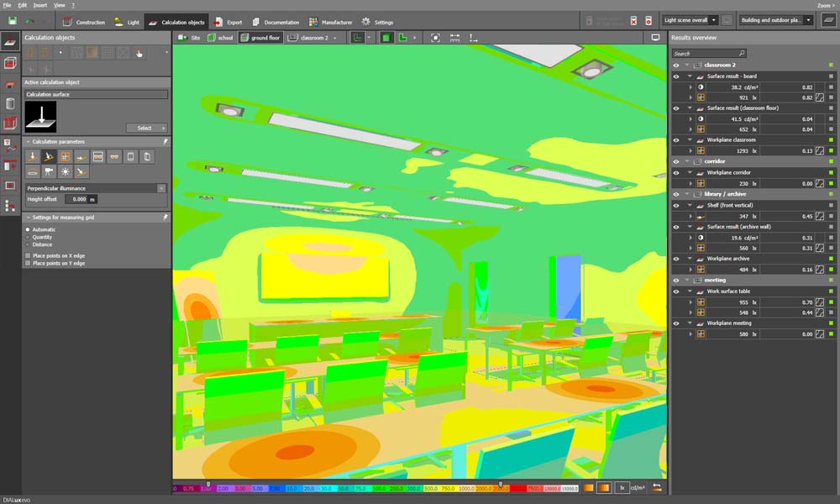Open the Light scene overall dropdown
The image size is (840, 504).
point(690,20)
